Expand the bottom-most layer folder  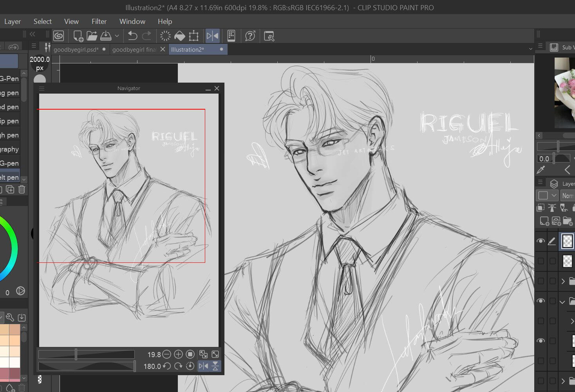click(x=563, y=381)
